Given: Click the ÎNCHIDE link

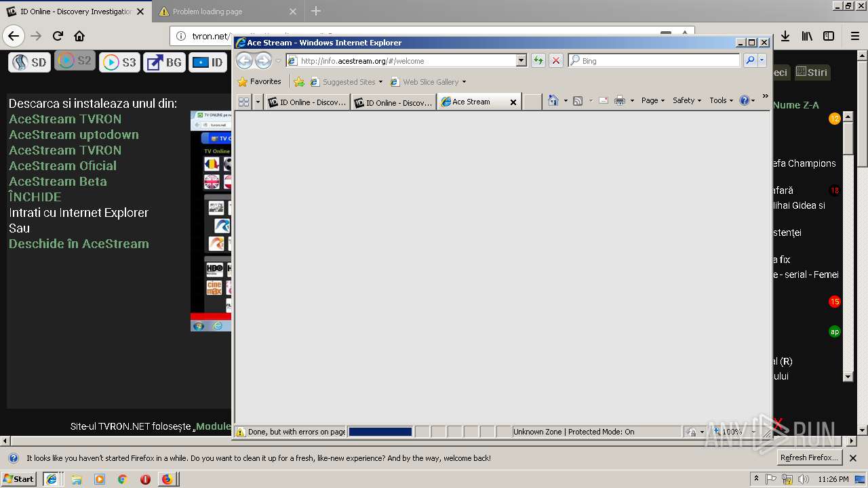Looking at the screenshot, I should click(35, 197).
